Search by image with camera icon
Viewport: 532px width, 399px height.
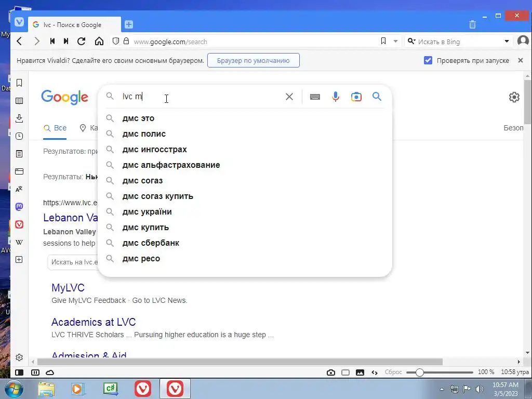pyautogui.click(x=356, y=97)
